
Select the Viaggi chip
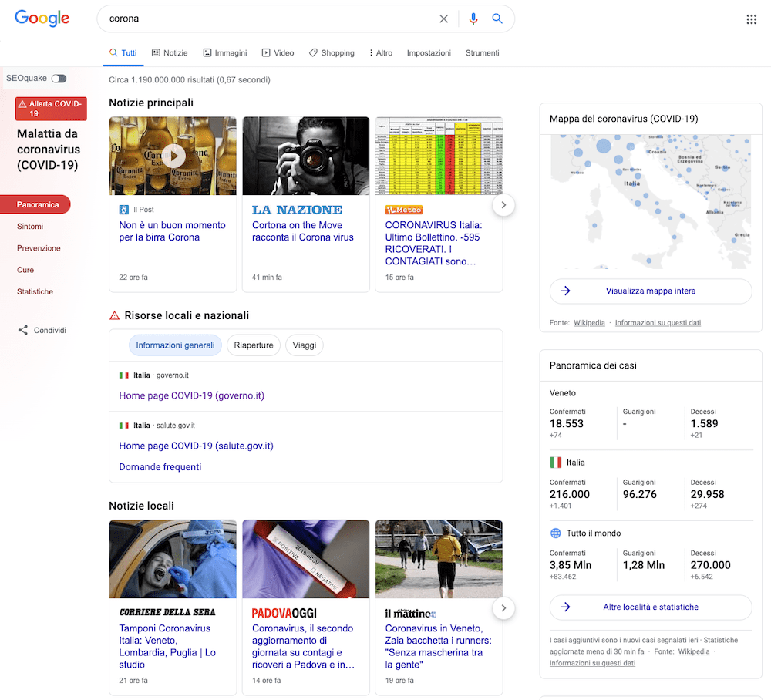pyautogui.click(x=305, y=345)
